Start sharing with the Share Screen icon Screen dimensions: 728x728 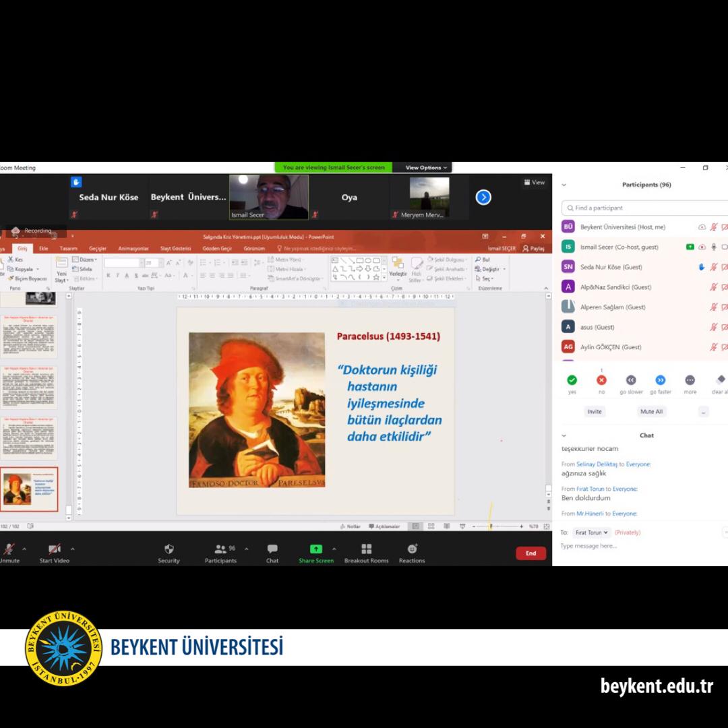pyautogui.click(x=315, y=549)
